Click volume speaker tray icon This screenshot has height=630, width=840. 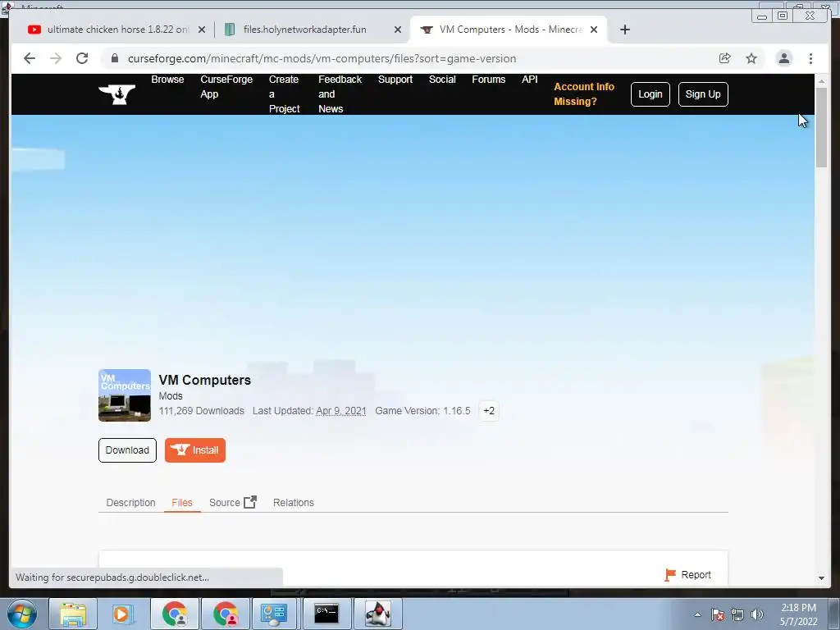click(x=757, y=614)
